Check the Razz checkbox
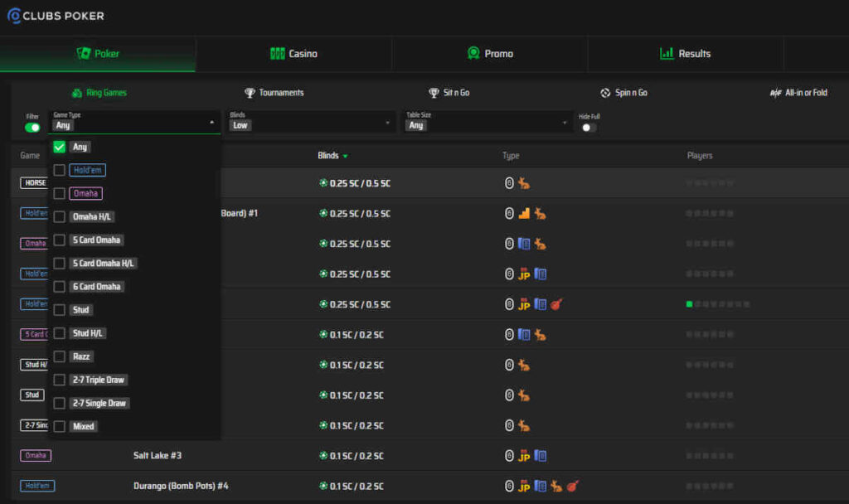Image resolution: width=849 pixels, height=504 pixels. [x=59, y=356]
